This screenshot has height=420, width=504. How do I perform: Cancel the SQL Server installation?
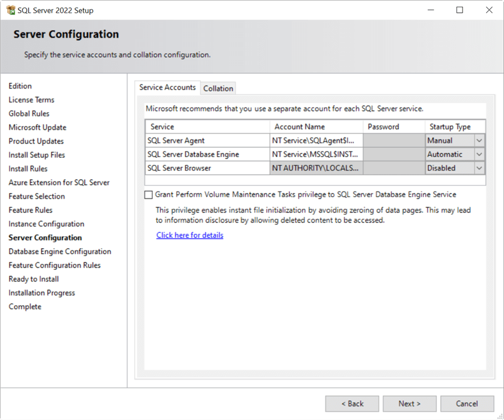click(x=467, y=403)
